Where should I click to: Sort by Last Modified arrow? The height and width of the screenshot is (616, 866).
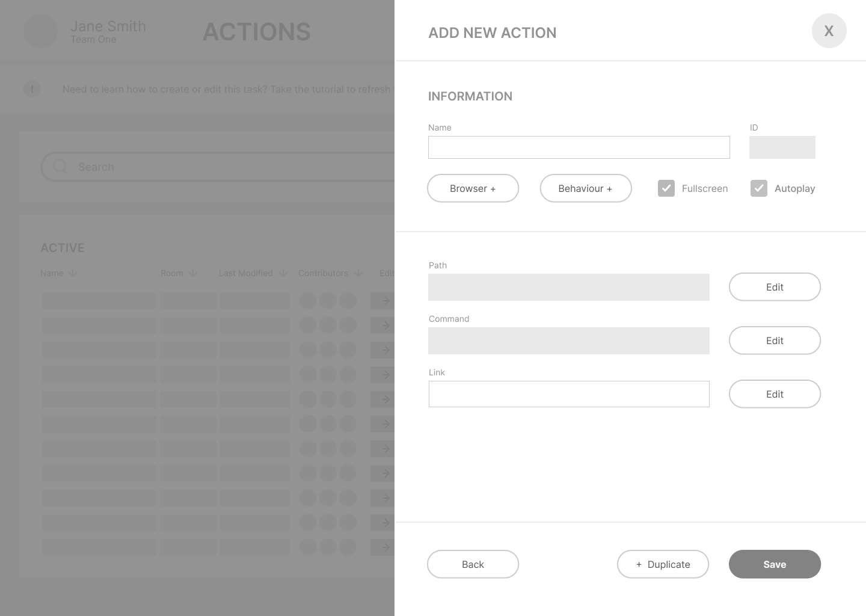pyautogui.click(x=283, y=273)
